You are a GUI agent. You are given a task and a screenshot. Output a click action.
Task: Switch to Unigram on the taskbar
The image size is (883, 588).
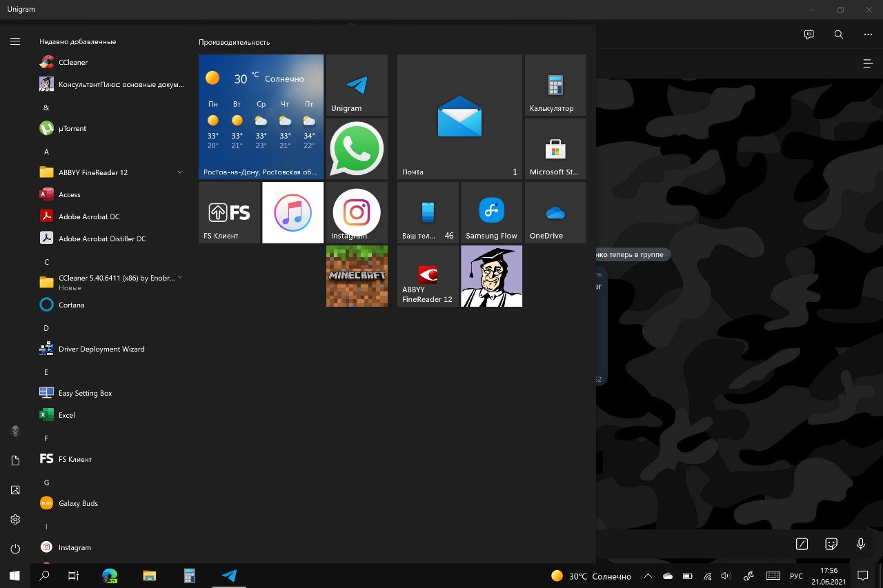229,576
